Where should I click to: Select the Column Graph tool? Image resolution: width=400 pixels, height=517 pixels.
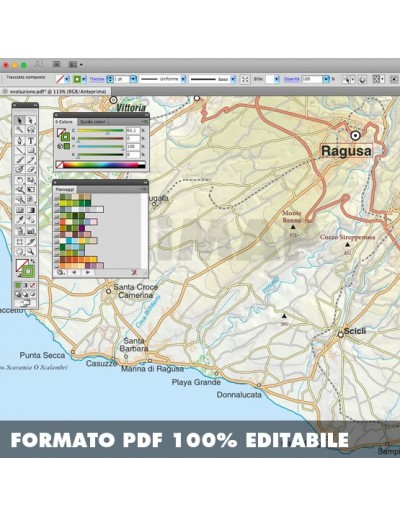[x=31, y=231]
